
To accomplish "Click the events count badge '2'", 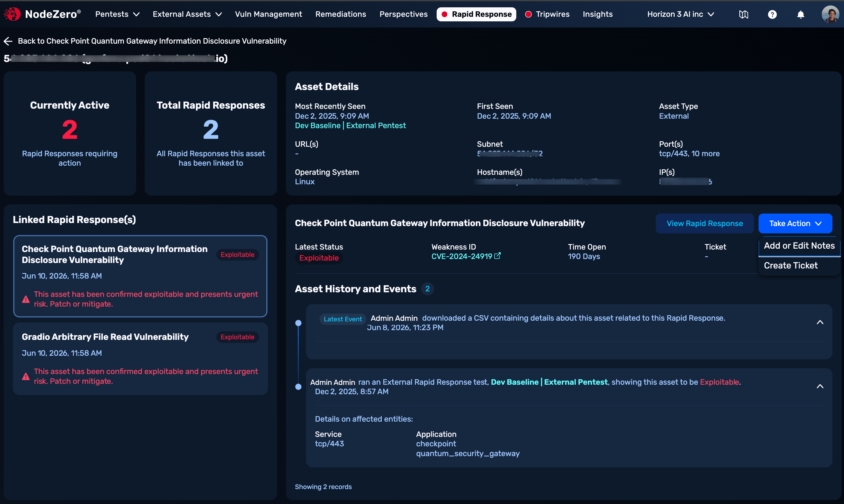I will click(x=427, y=289).
